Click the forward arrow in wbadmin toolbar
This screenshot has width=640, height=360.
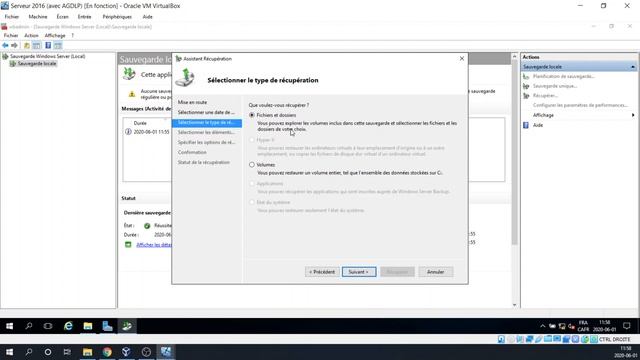coord(14,45)
